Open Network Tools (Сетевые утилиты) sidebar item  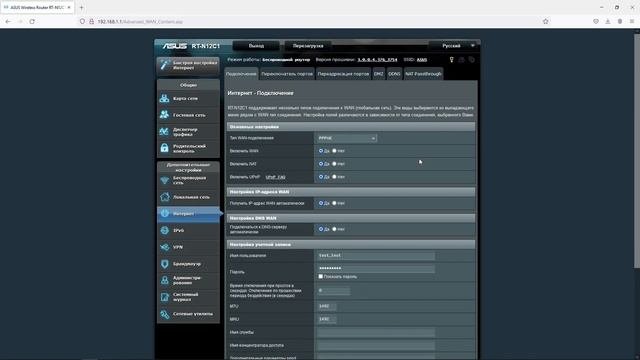tap(188, 314)
